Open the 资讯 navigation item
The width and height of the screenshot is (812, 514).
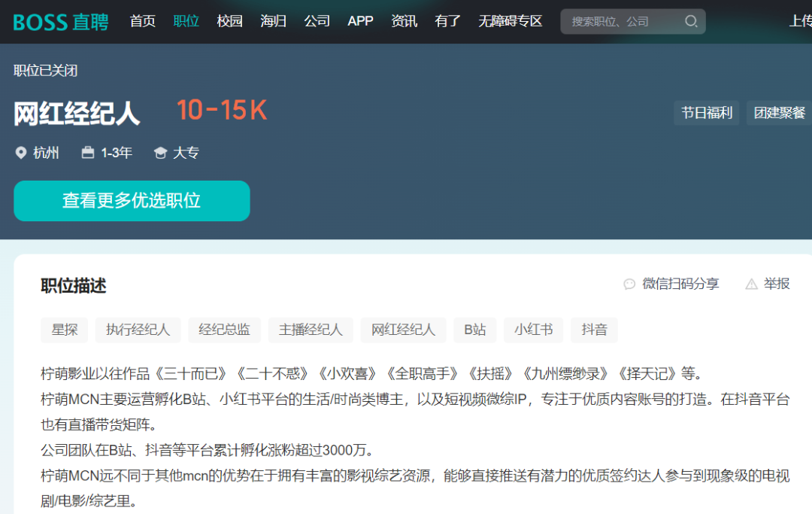coord(404,21)
